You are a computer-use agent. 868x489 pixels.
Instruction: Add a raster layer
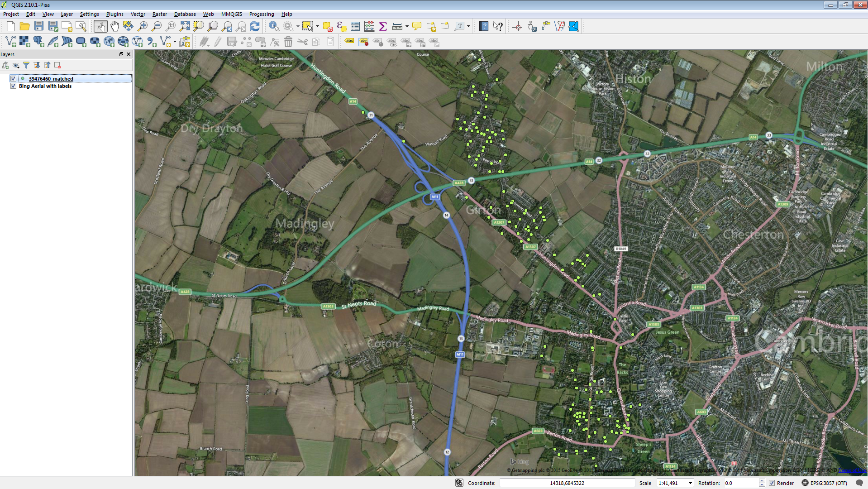click(25, 42)
